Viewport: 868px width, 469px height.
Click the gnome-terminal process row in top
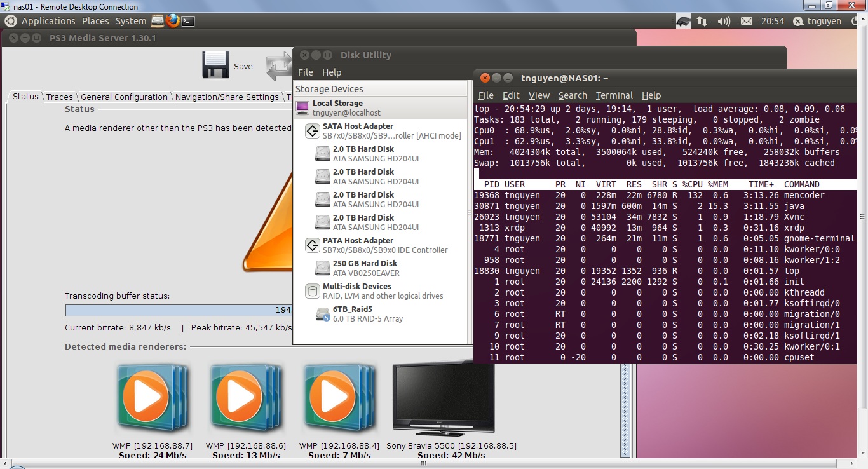click(x=665, y=238)
